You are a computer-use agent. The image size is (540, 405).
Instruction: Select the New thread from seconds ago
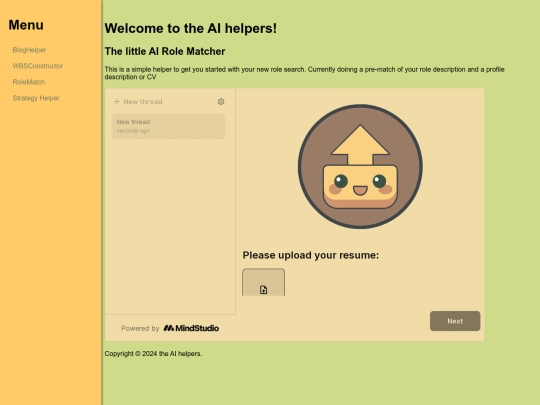coord(168,126)
